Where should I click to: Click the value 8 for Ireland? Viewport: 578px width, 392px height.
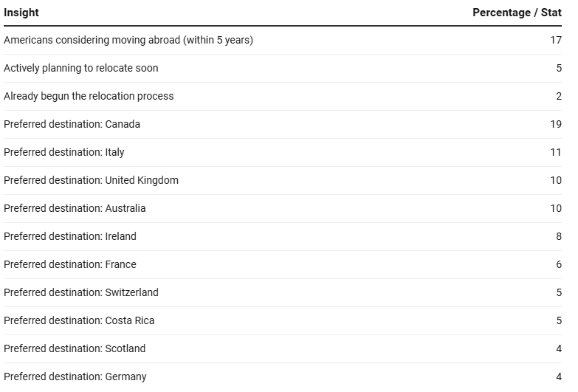click(559, 236)
